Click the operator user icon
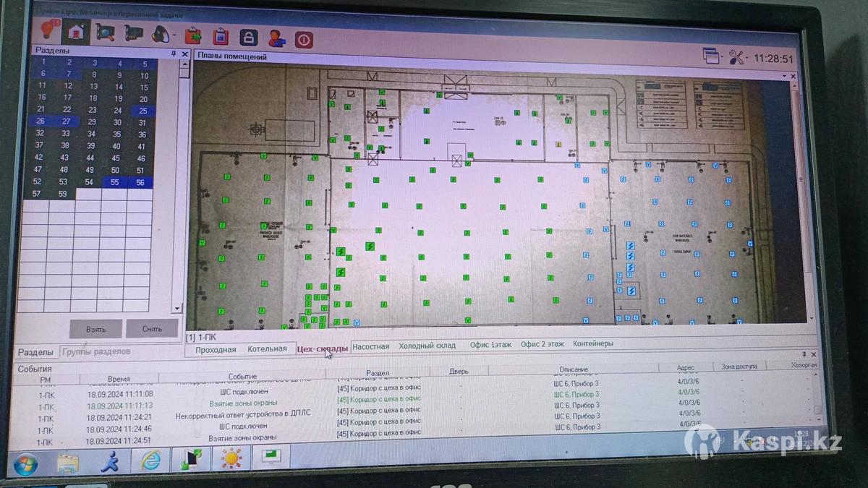Screen dimensions: 868x488 (x=276, y=38)
